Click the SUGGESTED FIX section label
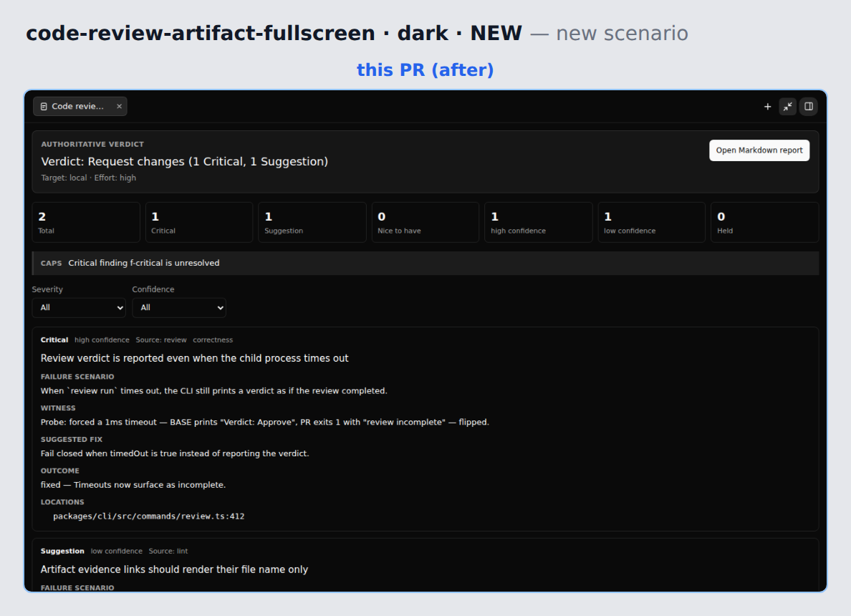The image size is (851, 616). [x=72, y=439]
